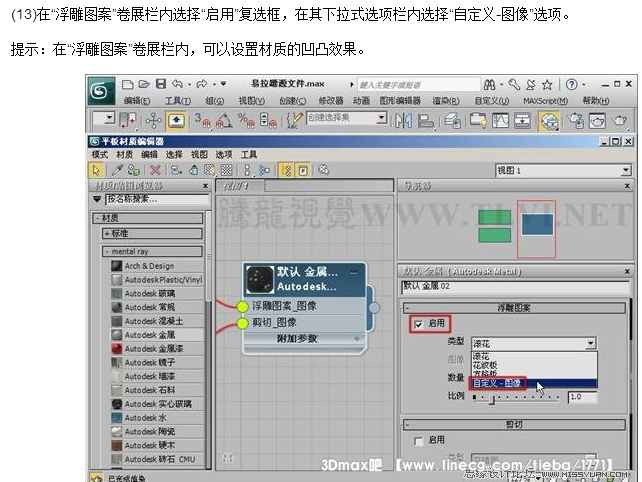Open the 渲染(R) main menu
Viewport: 642px width, 482px height.
click(x=446, y=101)
